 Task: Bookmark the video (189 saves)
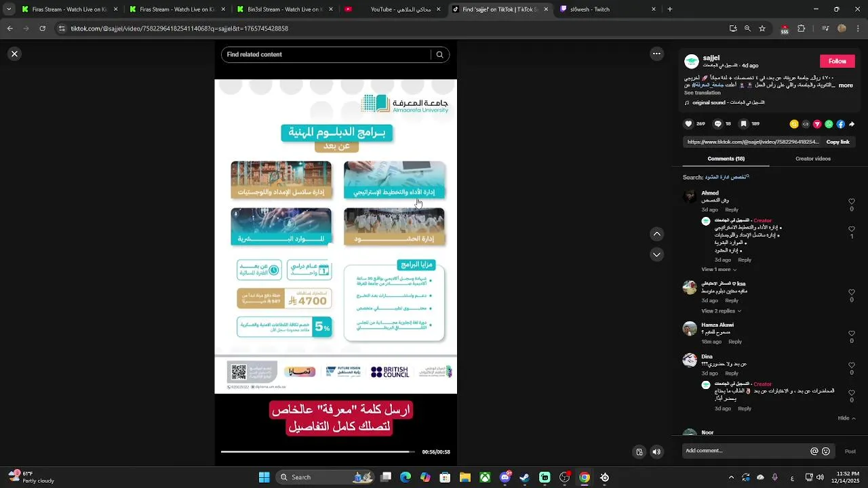[x=743, y=124]
